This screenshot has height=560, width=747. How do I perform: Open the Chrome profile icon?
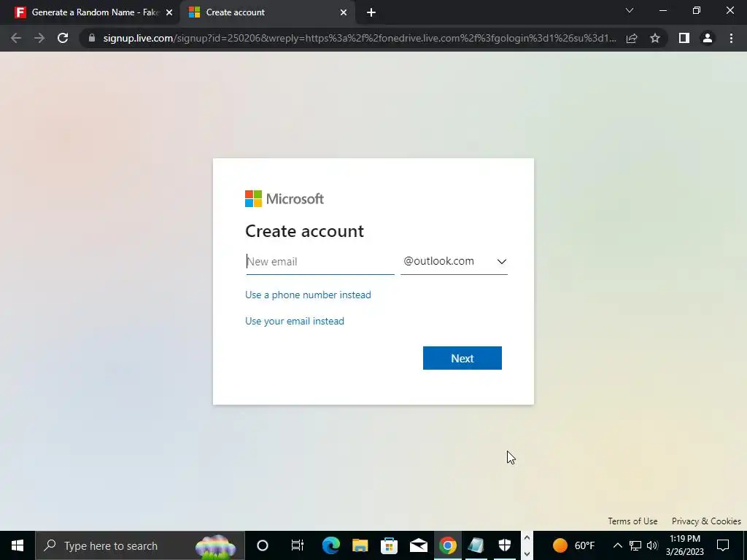[x=708, y=38]
